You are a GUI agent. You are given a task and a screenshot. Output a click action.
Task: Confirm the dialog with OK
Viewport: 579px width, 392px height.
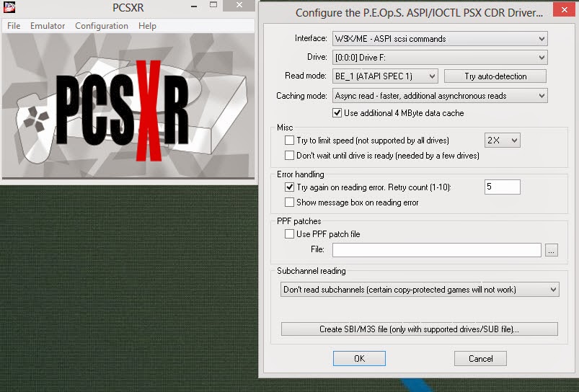359,358
